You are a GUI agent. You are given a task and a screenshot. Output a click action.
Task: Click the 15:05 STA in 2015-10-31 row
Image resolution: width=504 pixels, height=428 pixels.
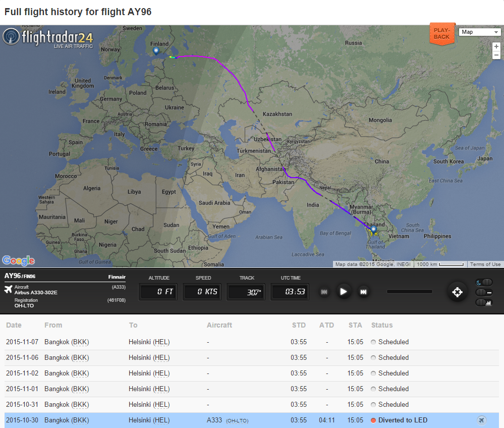(355, 404)
